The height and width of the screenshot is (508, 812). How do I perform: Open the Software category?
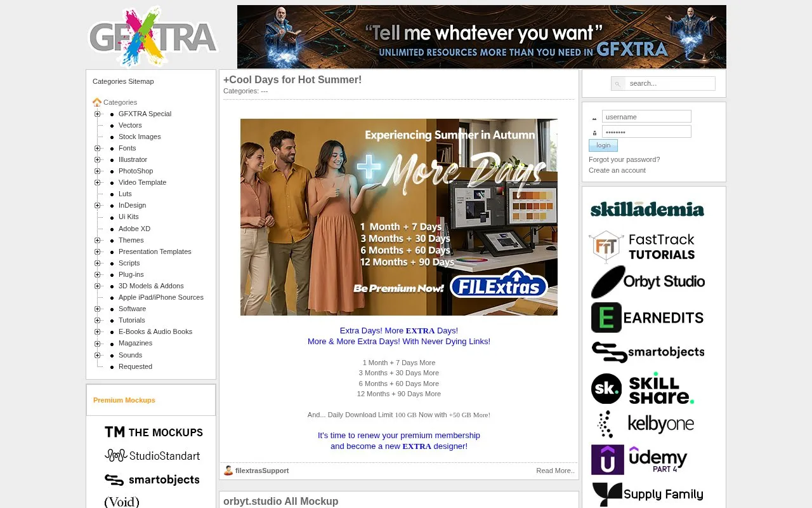[x=132, y=309]
